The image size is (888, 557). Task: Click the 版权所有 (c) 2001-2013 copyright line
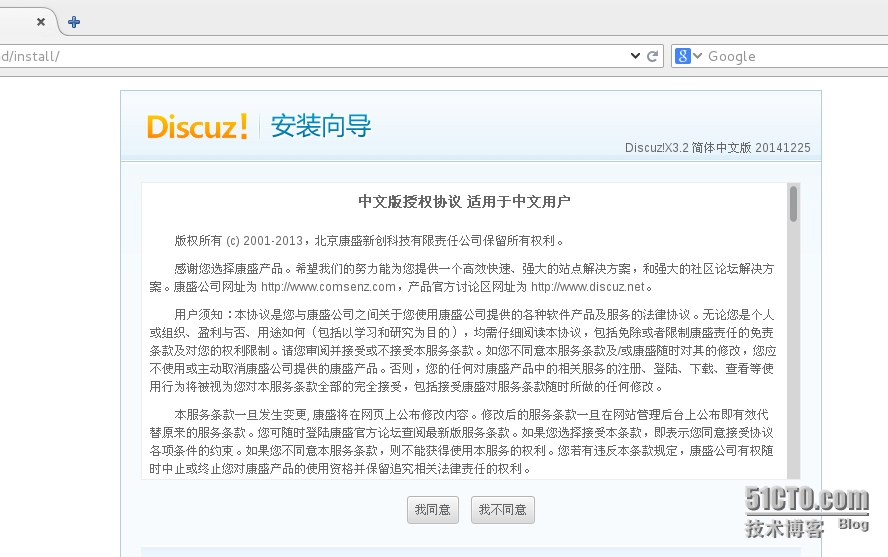(369, 241)
